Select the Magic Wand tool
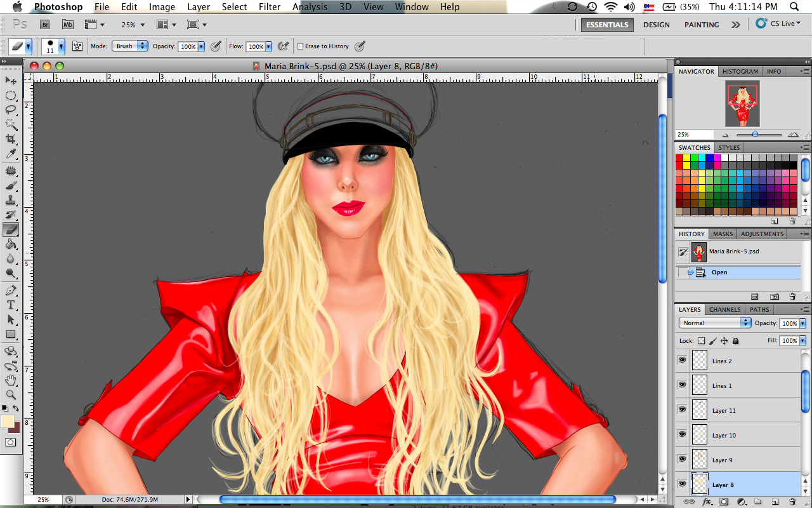The image size is (812, 508). pos(11,124)
